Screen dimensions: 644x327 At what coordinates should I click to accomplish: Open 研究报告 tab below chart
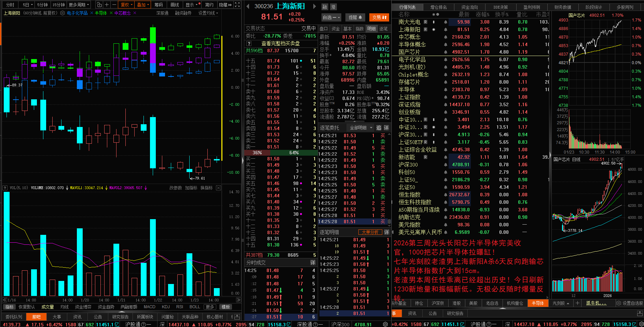(x=120, y=317)
